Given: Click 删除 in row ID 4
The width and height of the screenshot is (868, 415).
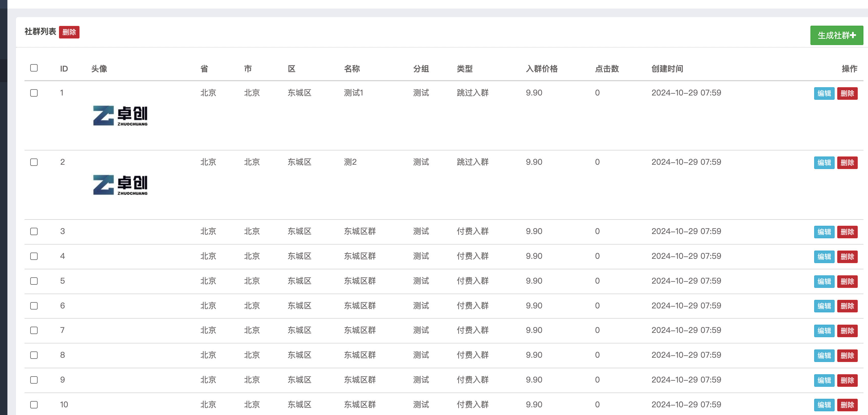Looking at the screenshot, I should click(847, 257).
